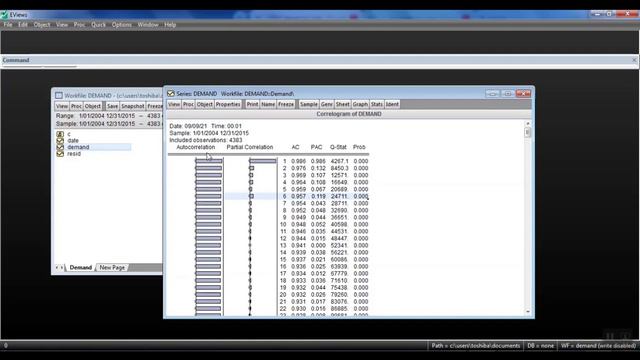Click Sheet in the series toolbar
The width and height of the screenshot is (640, 360).
tap(342, 104)
